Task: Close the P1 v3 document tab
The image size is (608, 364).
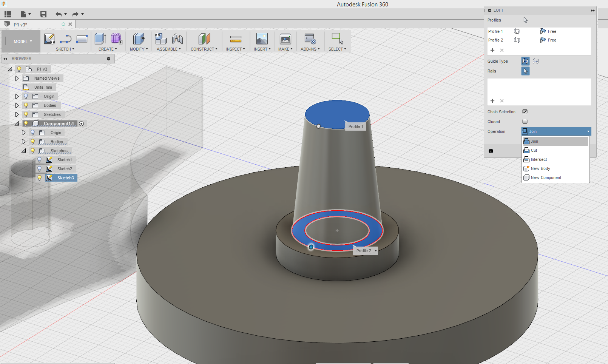Action: click(x=70, y=24)
